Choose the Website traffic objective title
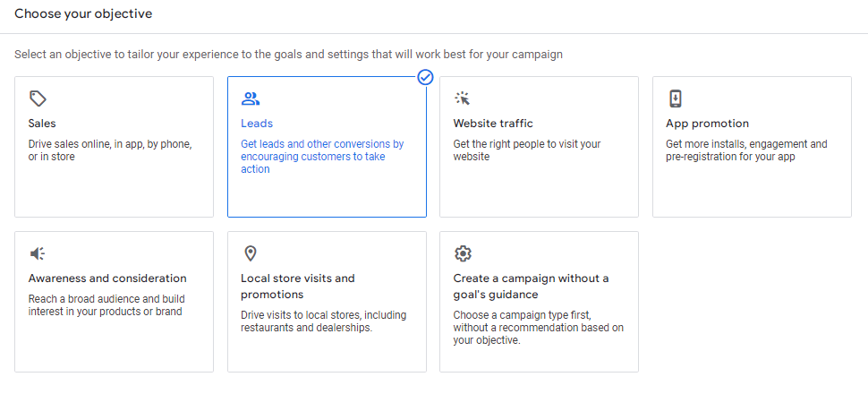The image size is (868, 394). pos(493,123)
